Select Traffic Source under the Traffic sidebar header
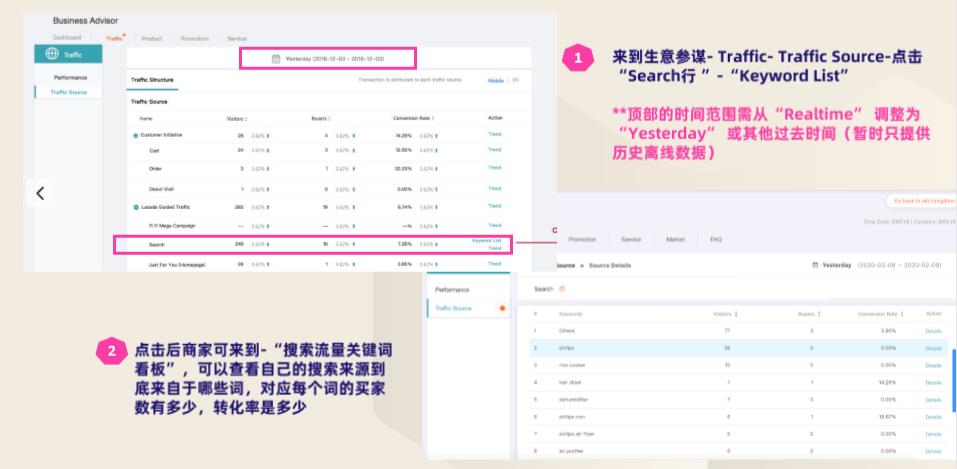Screen dimensions: 957x469 click(x=68, y=92)
